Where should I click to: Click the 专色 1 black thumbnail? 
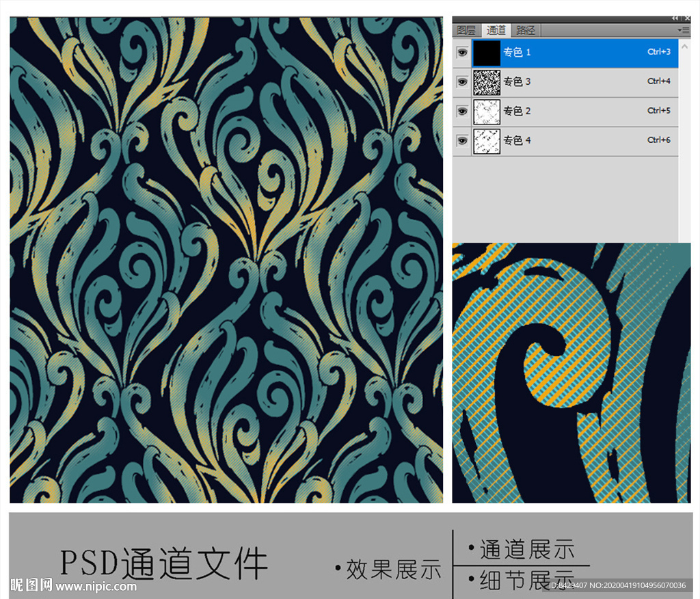click(x=487, y=53)
